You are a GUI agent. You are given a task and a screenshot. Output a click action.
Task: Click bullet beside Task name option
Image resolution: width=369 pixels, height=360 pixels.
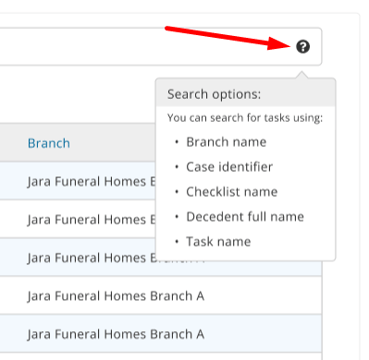pyautogui.click(x=177, y=241)
